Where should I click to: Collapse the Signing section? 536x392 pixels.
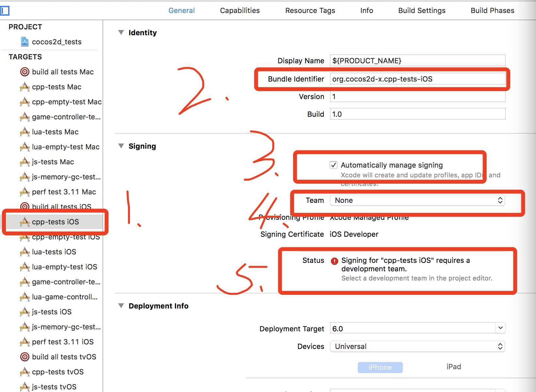click(121, 146)
